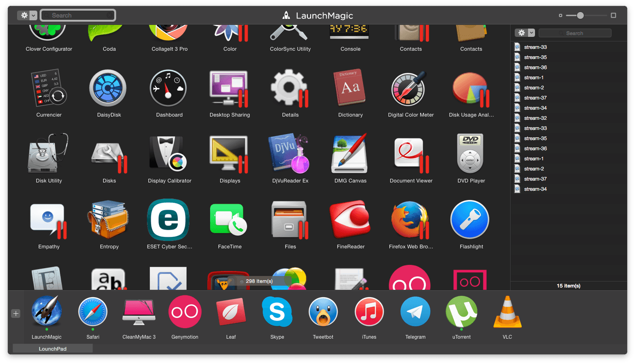Set icons to the smallest size
The height and width of the screenshot is (364, 635).
coord(560,15)
